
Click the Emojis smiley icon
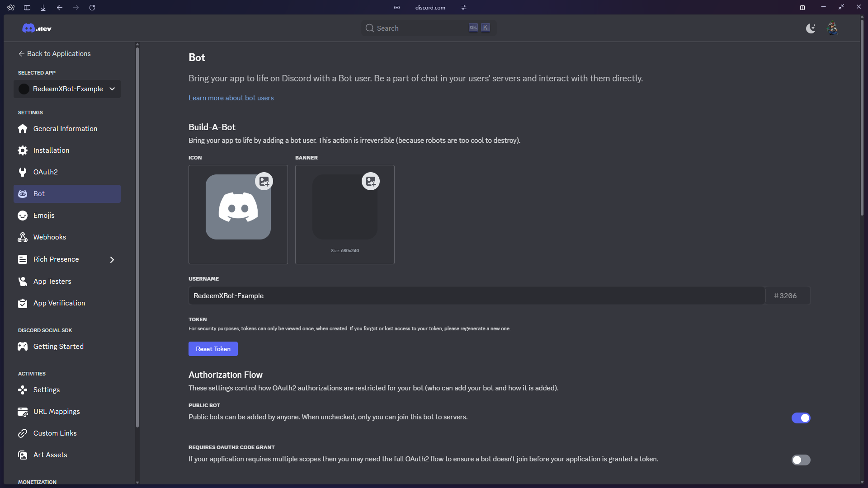click(x=23, y=216)
